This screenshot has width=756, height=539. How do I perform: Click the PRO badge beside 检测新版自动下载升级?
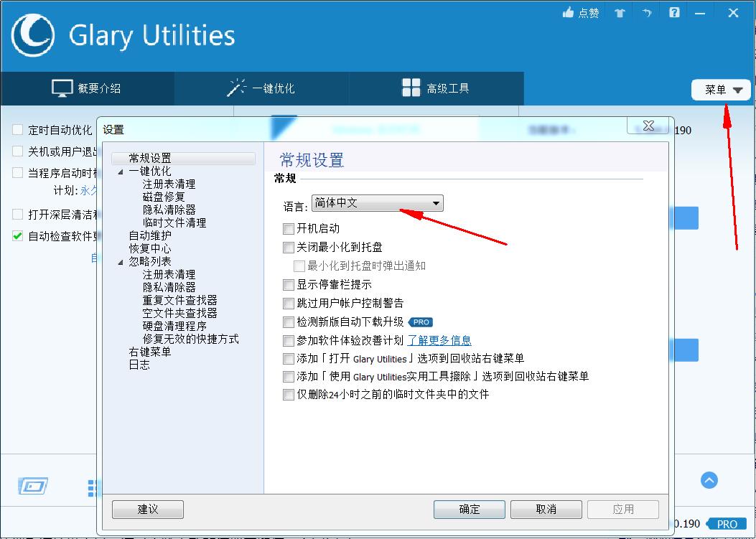tap(421, 322)
